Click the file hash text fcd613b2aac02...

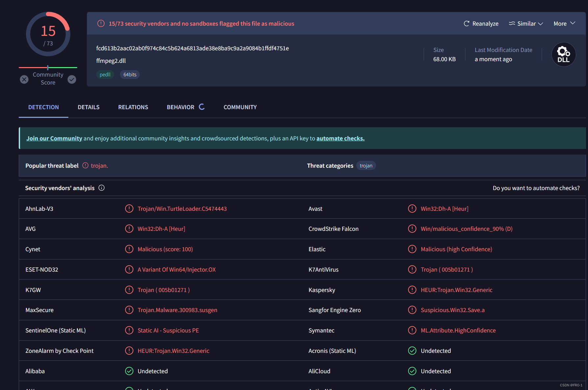click(x=192, y=48)
